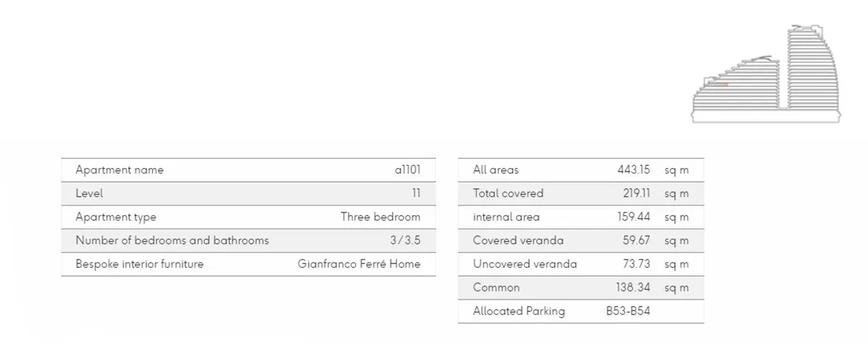Click the Apartment name label

tap(119, 170)
